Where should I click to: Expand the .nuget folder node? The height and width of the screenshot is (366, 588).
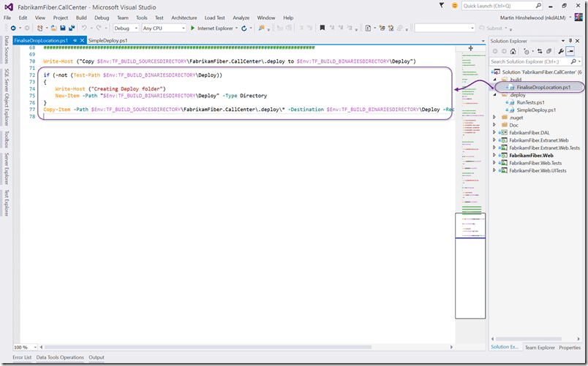(x=494, y=118)
